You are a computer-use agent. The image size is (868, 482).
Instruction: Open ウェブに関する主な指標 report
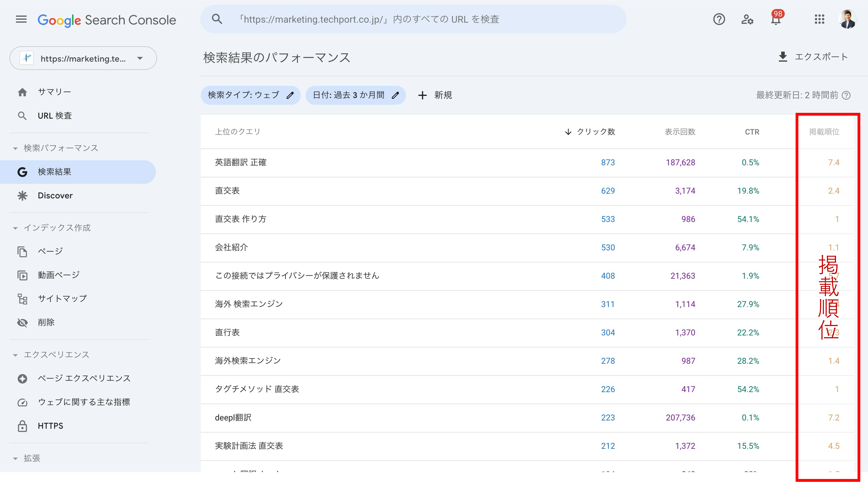tap(78, 402)
